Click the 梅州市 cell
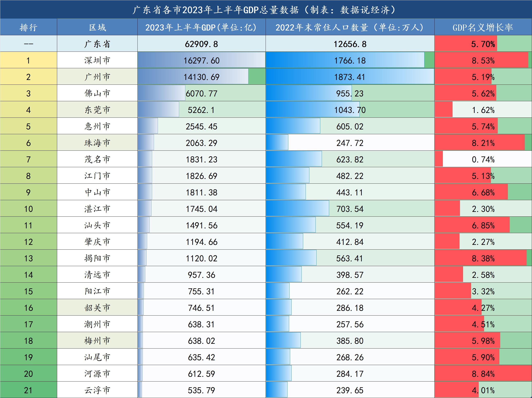The image size is (532, 398). click(x=97, y=340)
